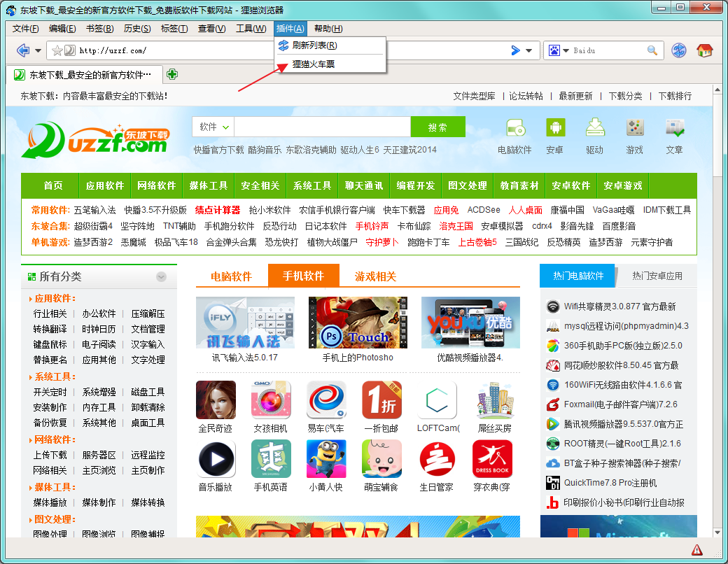The width and height of the screenshot is (728, 564).
Task: Click the vertical scrollbar down arrow
Action: [x=717, y=533]
